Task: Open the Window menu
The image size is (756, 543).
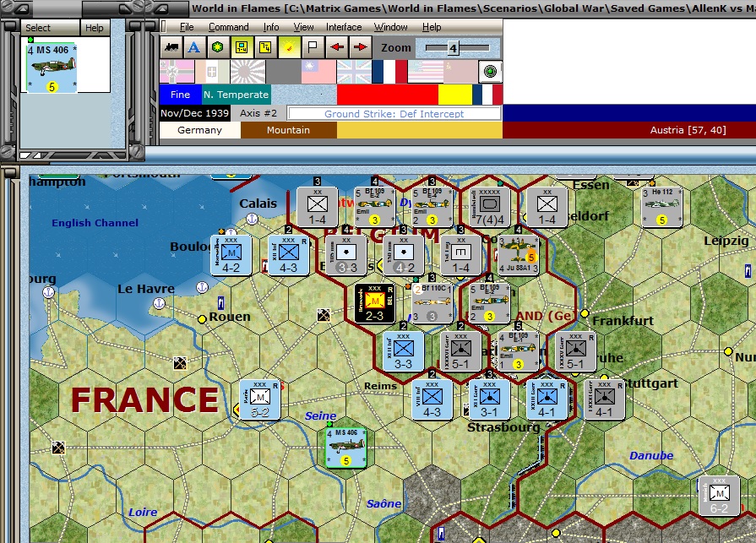Action: point(390,27)
